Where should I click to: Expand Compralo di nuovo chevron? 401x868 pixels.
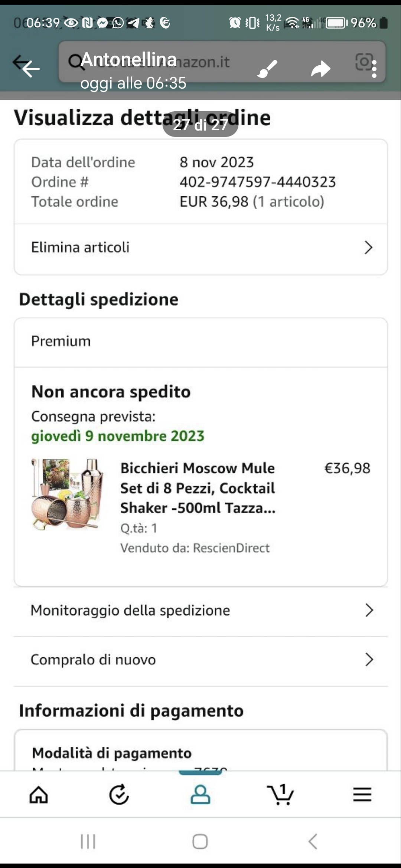tap(369, 660)
